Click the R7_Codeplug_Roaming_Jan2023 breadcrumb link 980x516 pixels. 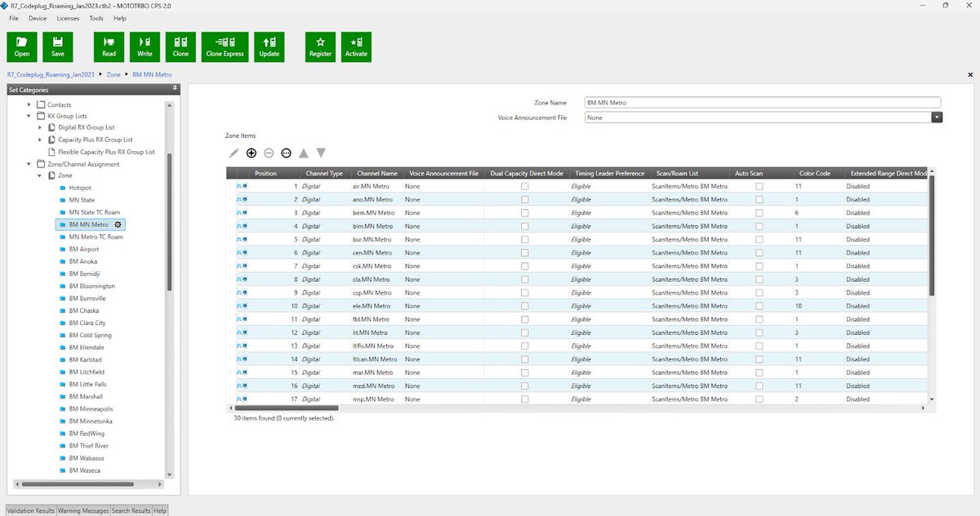click(51, 74)
